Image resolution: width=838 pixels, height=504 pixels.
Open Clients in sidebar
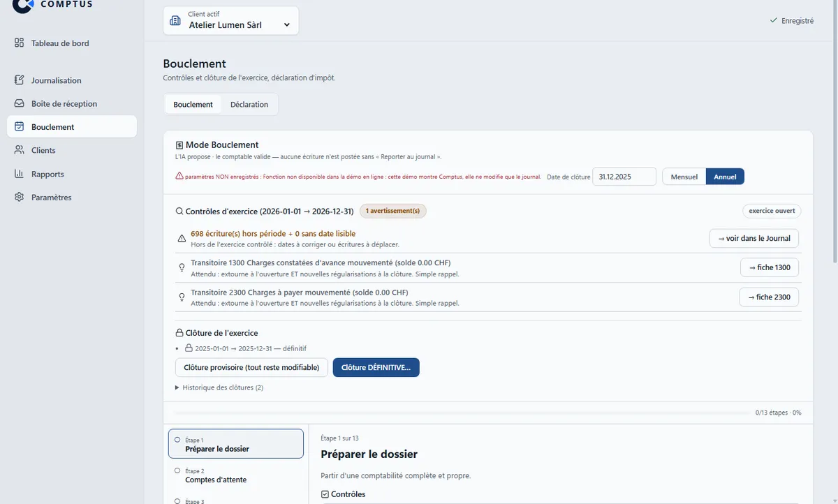click(x=72, y=150)
